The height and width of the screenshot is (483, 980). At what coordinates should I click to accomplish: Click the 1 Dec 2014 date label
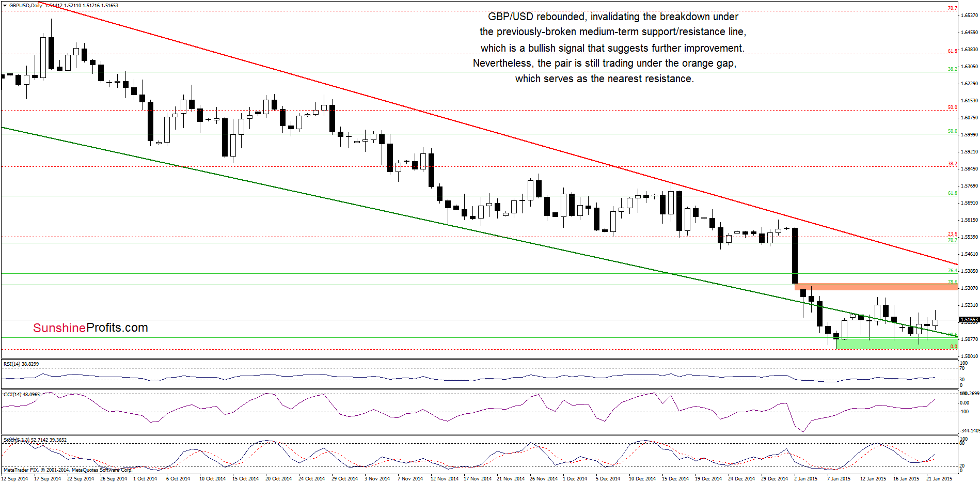tap(575, 479)
